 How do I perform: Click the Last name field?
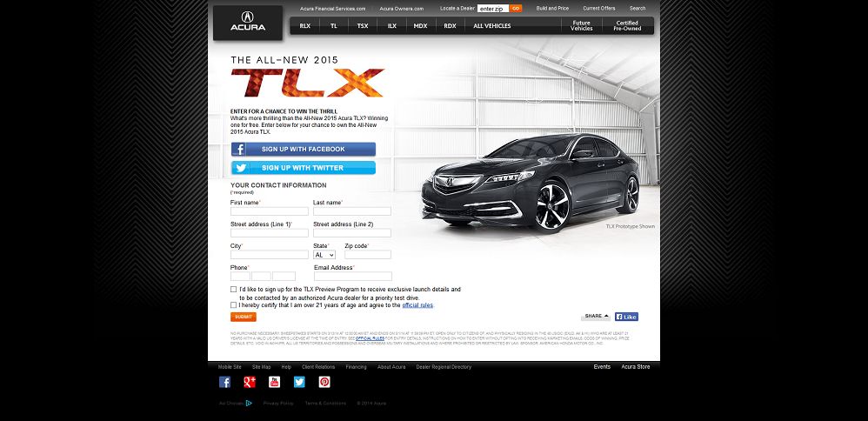(352, 211)
